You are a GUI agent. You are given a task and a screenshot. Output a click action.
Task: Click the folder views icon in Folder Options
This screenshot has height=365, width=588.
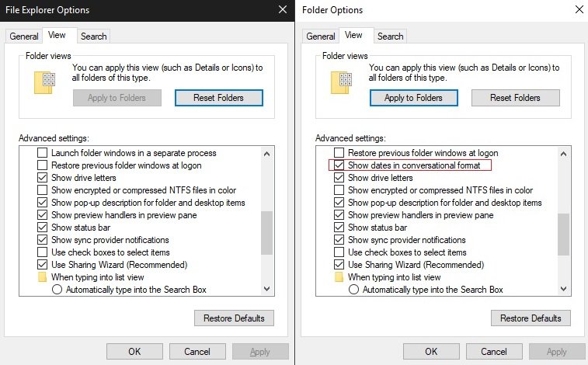coord(342,81)
